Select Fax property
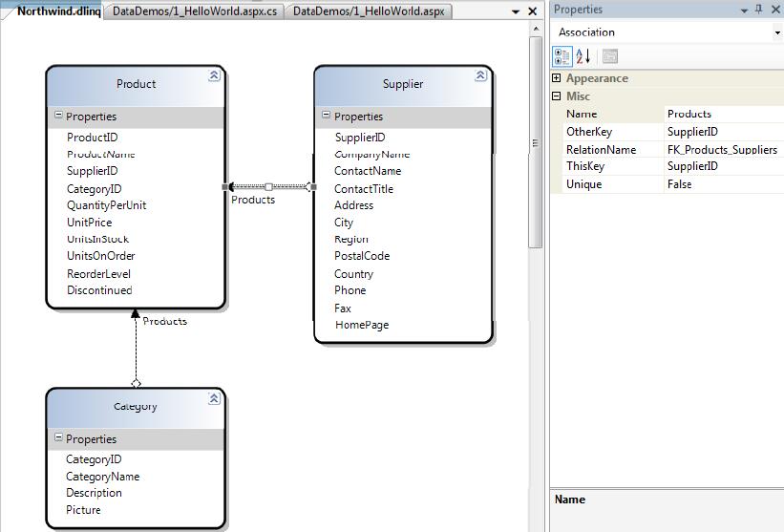Screen dimensions: 784x532 coord(343,309)
